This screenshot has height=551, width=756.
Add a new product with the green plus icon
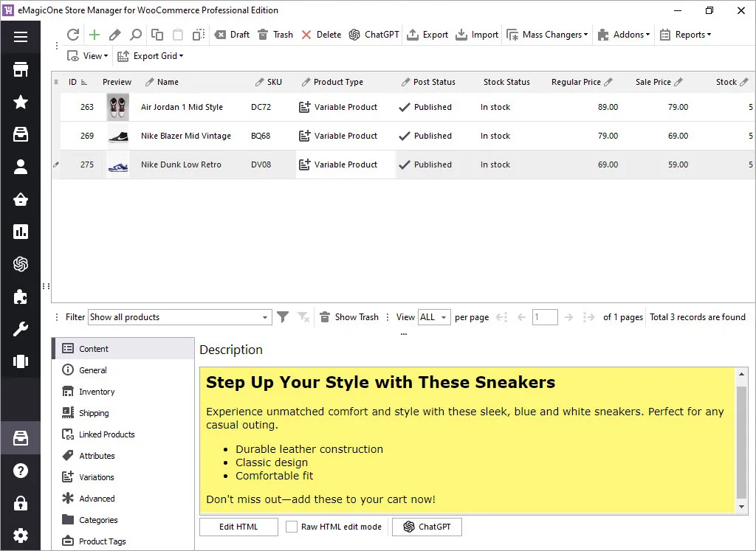[93, 34]
